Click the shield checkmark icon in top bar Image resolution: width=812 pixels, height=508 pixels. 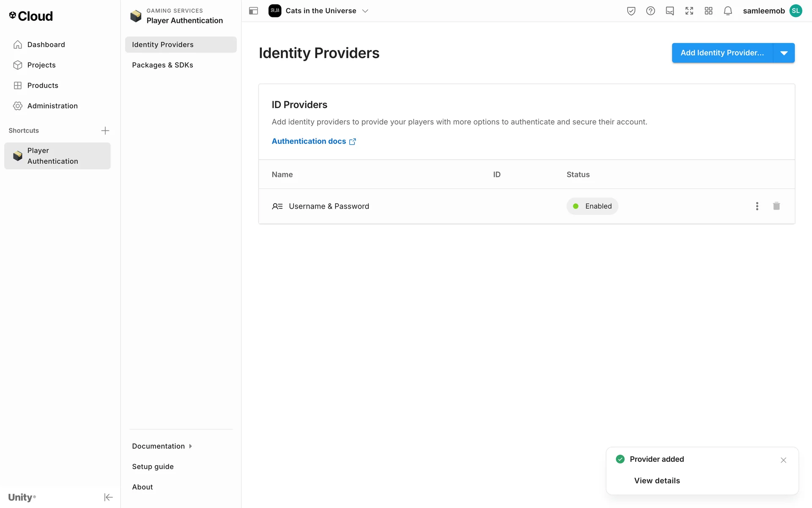631,11
